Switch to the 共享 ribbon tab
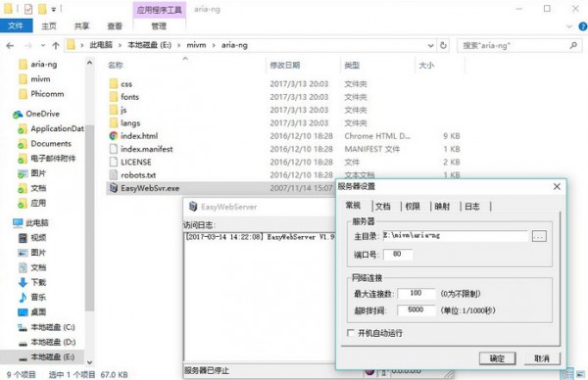 click(81, 25)
